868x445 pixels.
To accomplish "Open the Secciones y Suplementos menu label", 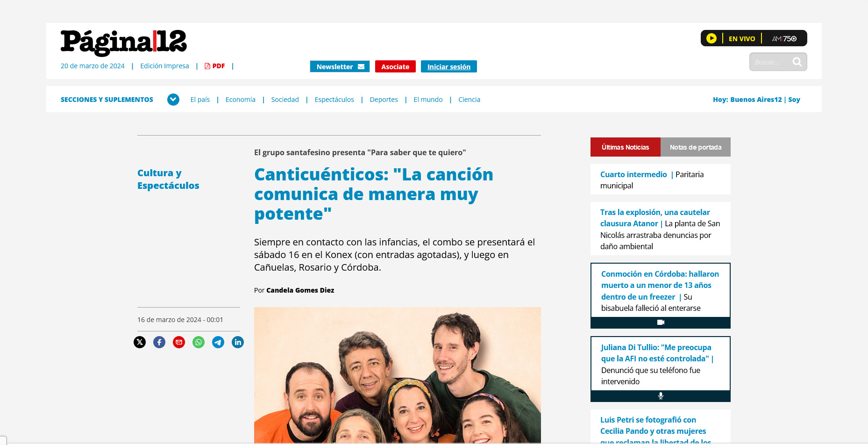I will tap(107, 100).
